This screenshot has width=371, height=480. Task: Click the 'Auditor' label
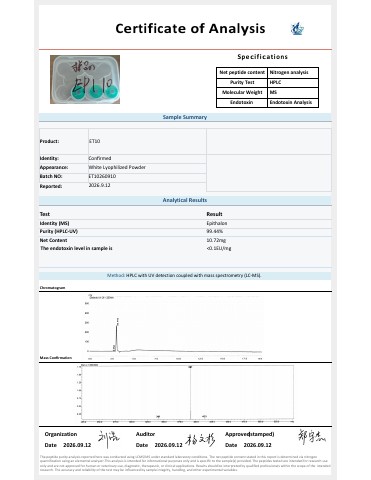[x=145, y=434]
